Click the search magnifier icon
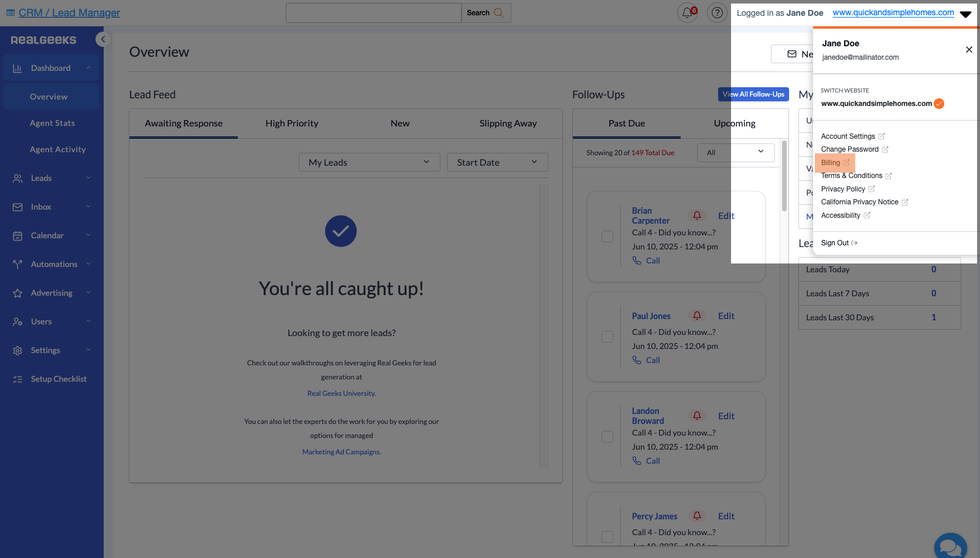 pos(499,12)
